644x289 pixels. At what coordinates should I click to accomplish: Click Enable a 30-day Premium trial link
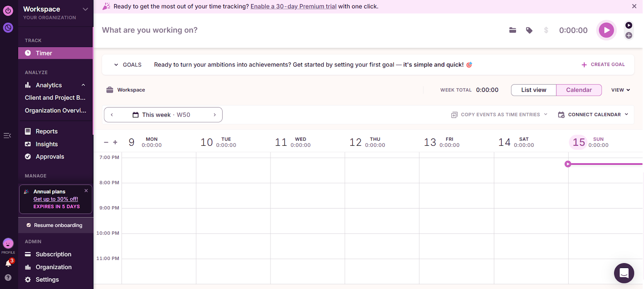pyautogui.click(x=293, y=6)
